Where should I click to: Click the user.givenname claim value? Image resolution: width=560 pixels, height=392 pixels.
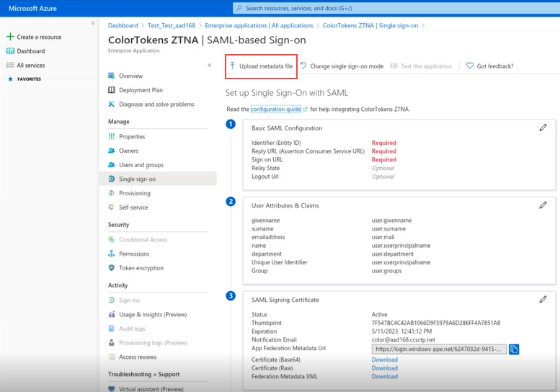391,220
